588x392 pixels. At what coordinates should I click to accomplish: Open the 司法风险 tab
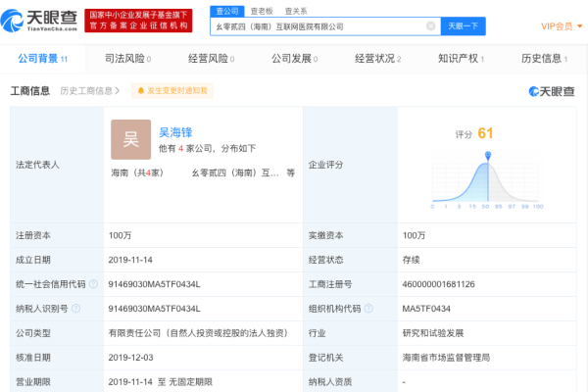click(127, 59)
